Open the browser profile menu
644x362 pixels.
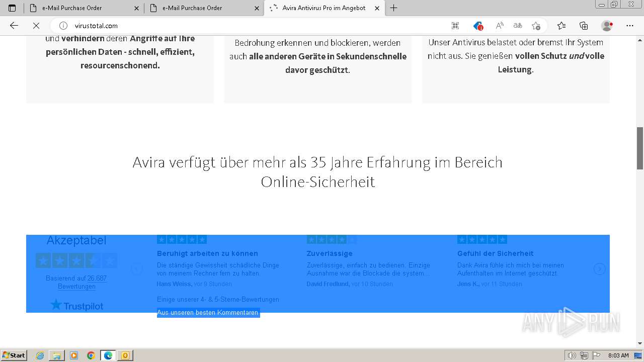[x=607, y=26]
